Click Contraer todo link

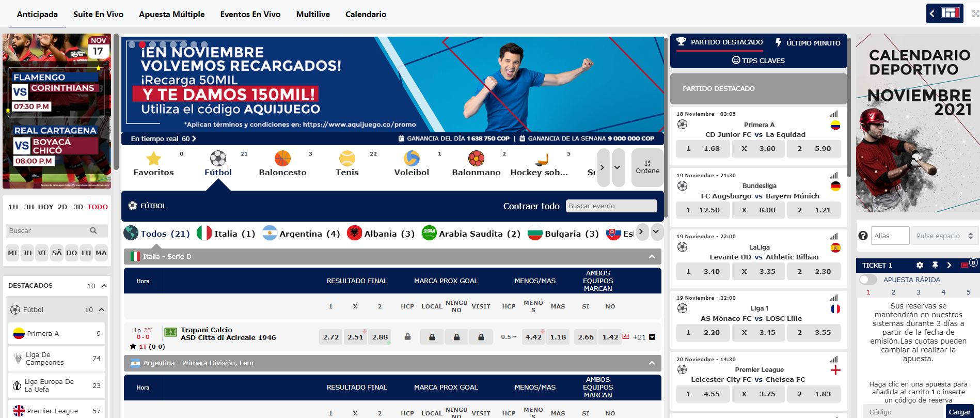(531, 206)
